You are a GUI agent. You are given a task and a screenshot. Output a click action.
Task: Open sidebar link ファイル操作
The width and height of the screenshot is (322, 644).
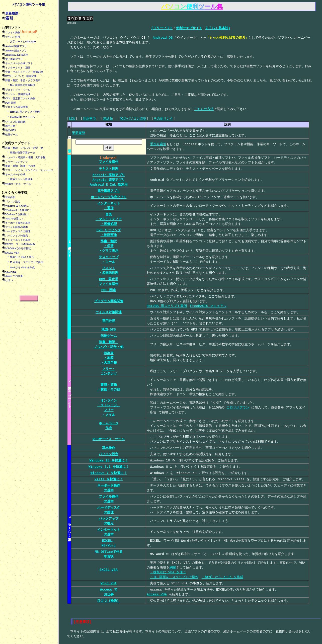coord(13,33)
